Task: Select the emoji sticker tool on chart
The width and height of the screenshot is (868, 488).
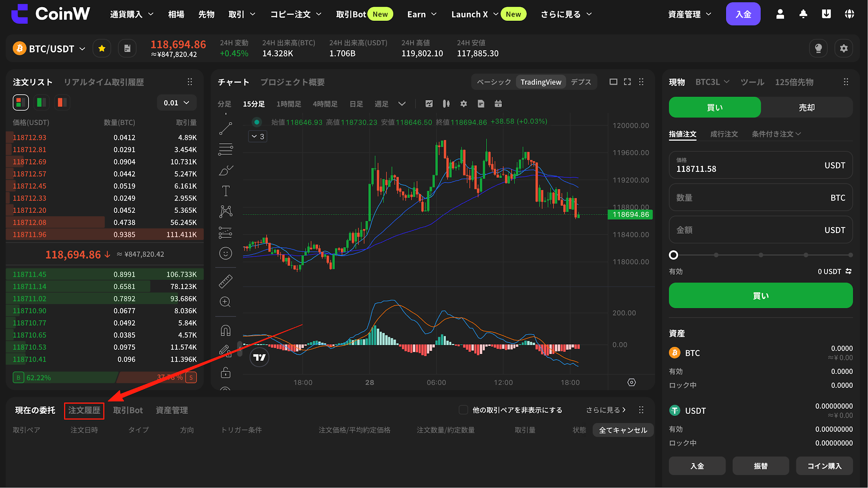Action: (x=225, y=253)
